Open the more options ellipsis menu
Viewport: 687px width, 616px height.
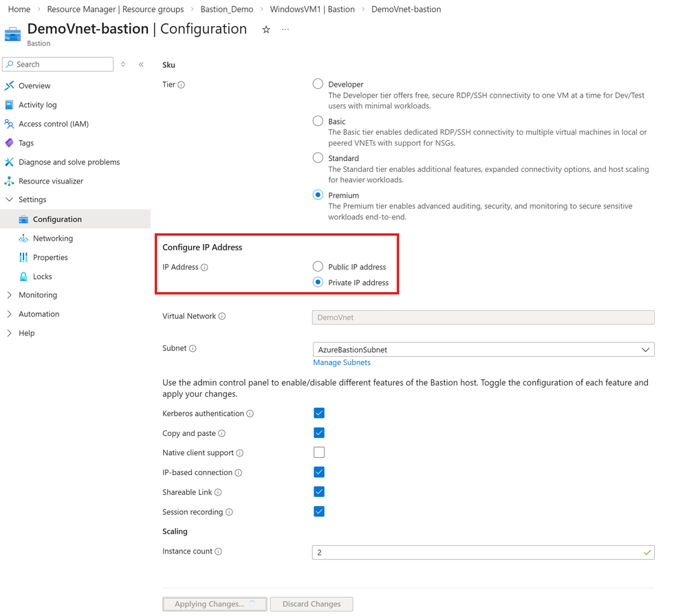click(285, 30)
